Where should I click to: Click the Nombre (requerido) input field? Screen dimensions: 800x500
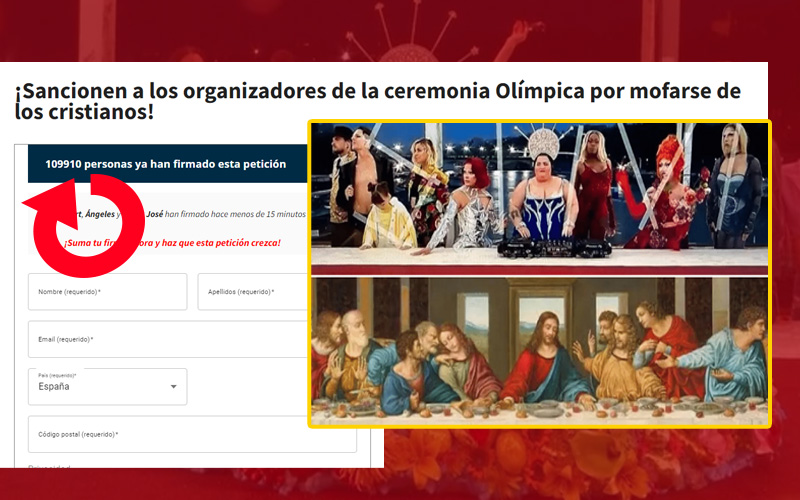pyautogui.click(x=108, y=292)
